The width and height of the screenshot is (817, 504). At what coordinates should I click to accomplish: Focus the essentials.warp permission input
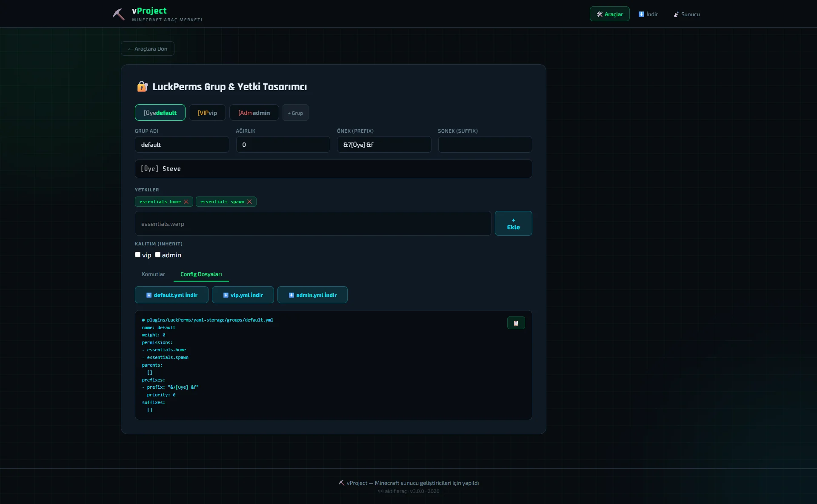(313, 223)
